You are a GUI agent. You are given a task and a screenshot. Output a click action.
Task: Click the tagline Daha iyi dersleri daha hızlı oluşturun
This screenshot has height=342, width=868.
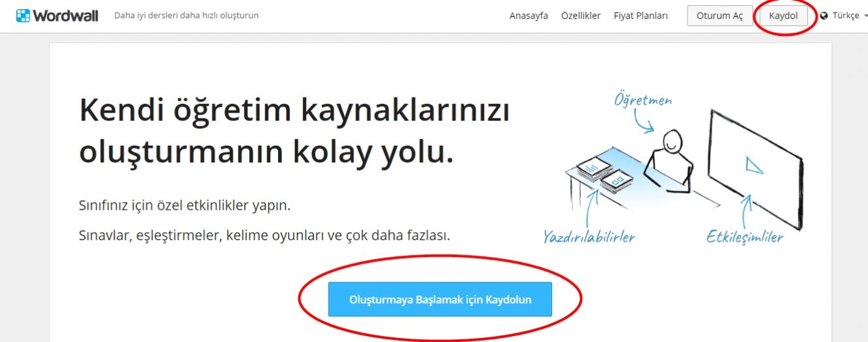click(186, 16)
